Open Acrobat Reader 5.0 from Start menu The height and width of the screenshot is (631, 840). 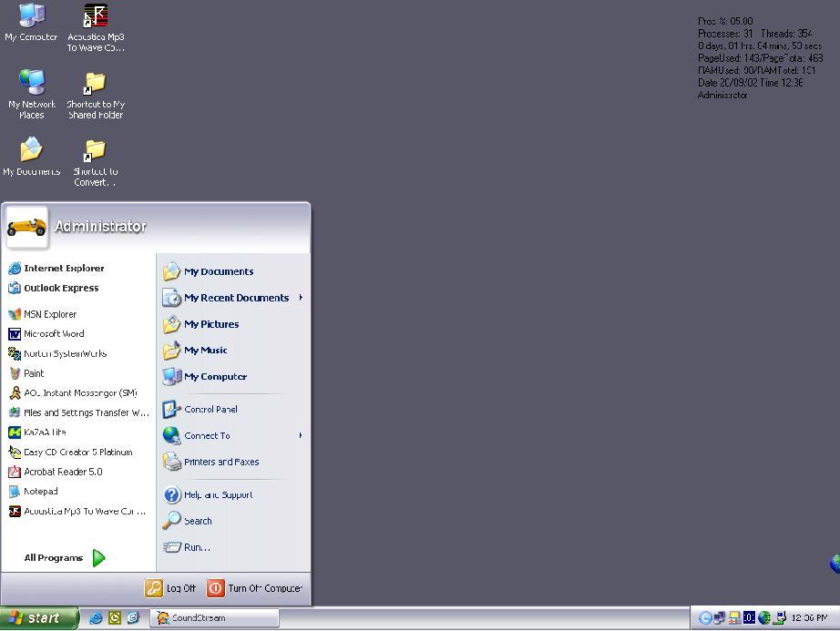(63, 472)
